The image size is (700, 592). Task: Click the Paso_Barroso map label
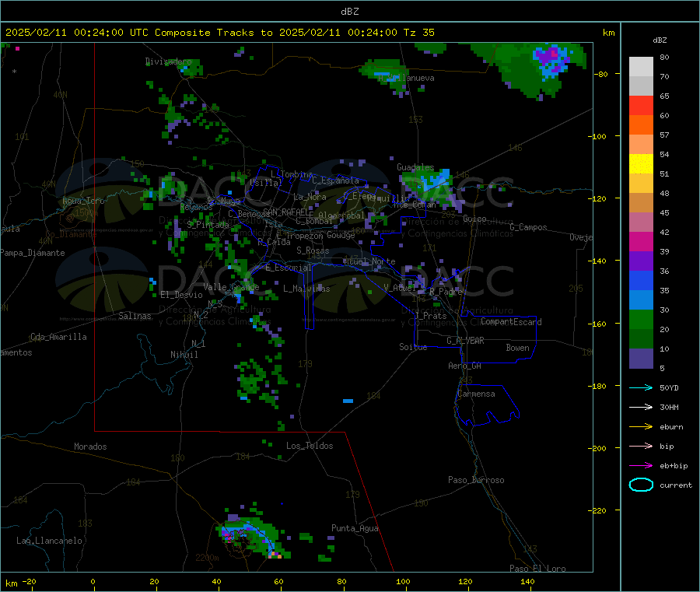coord(476,480)
